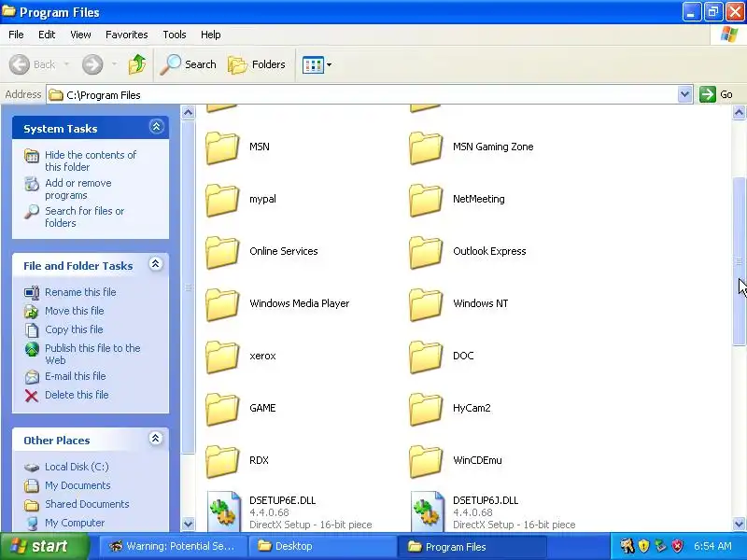Select the DOC folder icon
Image resolution: width=747 pixels, height=560 pixels.
[x=426, y=357]
